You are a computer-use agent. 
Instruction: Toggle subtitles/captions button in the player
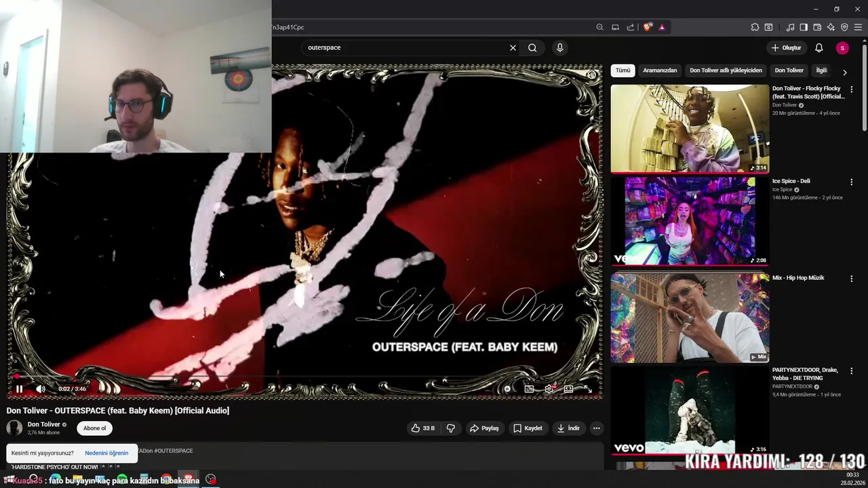(529, 389)
